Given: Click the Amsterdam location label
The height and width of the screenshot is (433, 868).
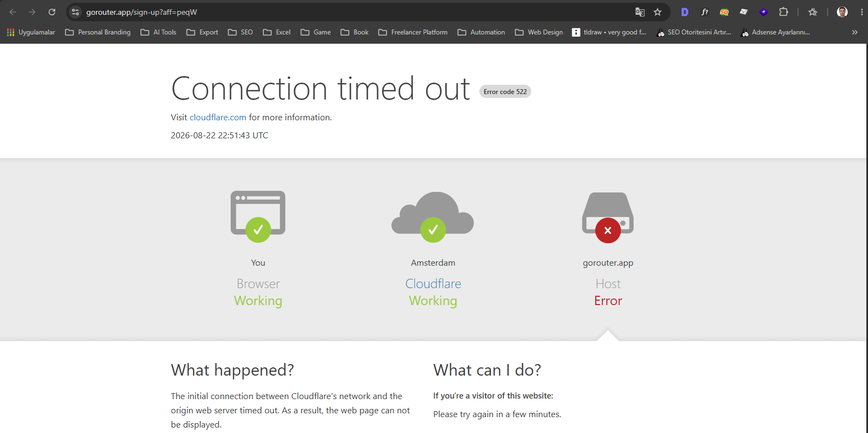Looking at the screenshot, I should (x=433, y=263).
